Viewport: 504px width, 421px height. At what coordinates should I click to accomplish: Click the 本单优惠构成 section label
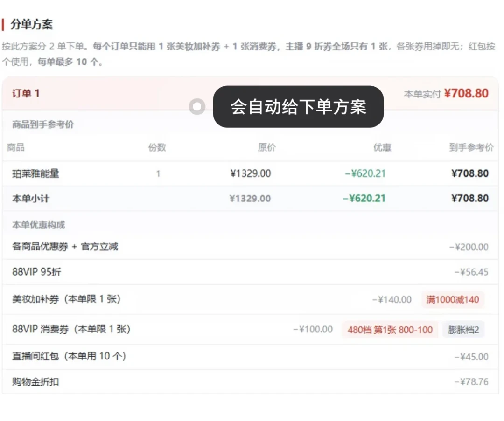click(39, 225)
